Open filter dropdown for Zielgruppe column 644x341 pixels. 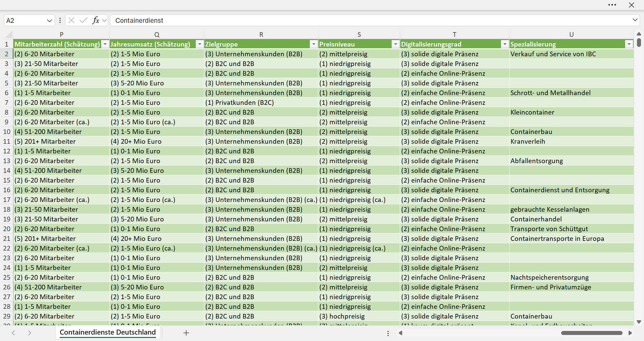tap(314, 44)
